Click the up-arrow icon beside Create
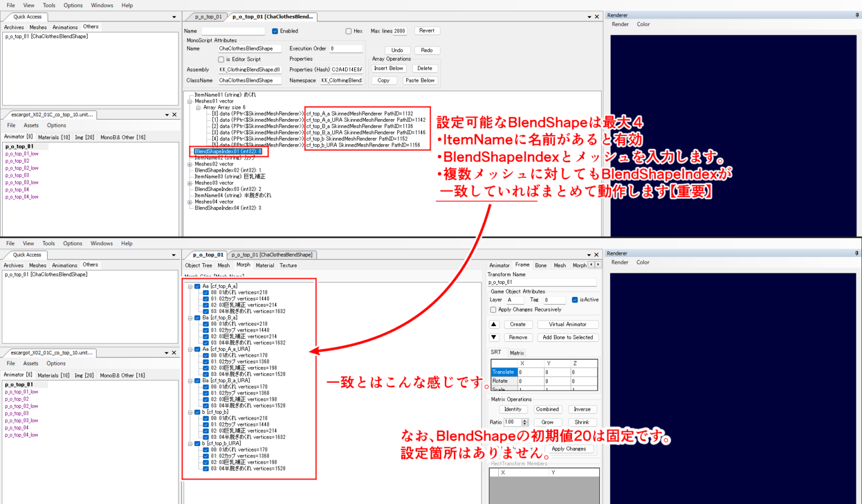This screenshot has height=504, width=862. point(493,324)
